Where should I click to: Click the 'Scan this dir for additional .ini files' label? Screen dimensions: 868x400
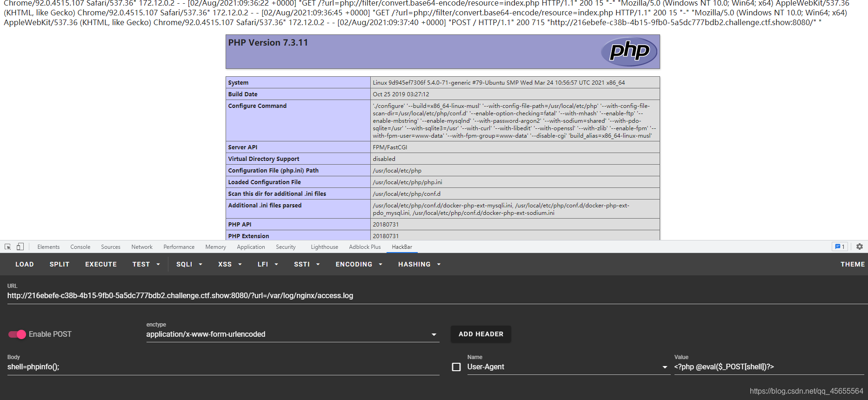277,194
